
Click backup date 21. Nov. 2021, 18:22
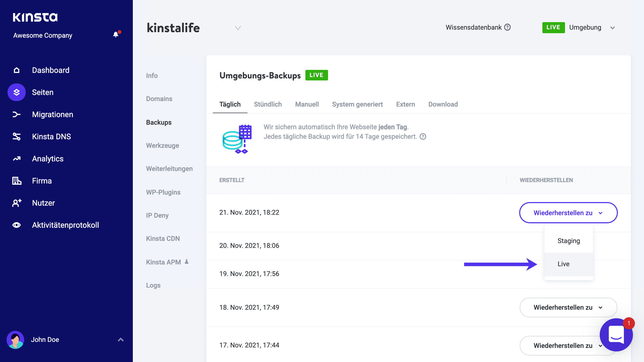[249, 212]
